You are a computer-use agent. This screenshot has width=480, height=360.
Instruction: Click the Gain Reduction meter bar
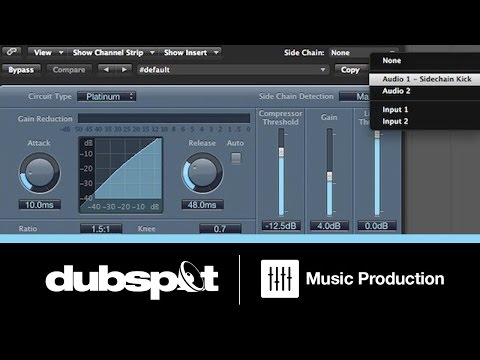[164, 118]
